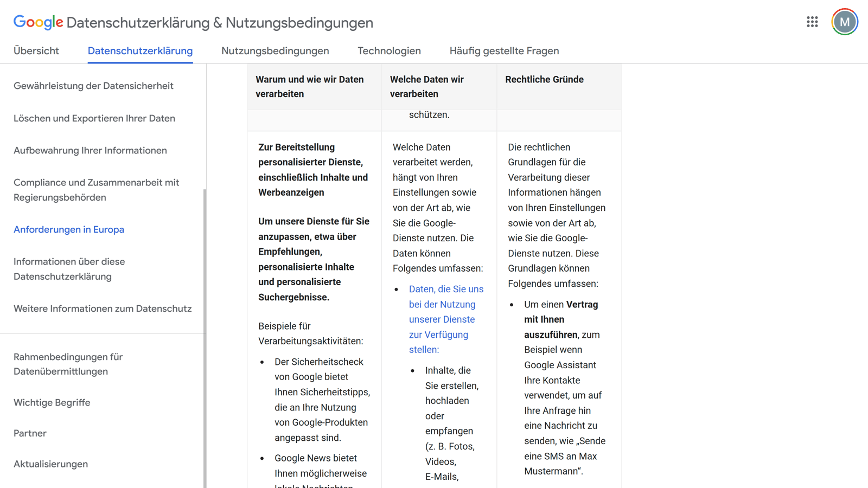Open the Wichtige Begriffe page

pyautogui.click(x=52, y=402)
